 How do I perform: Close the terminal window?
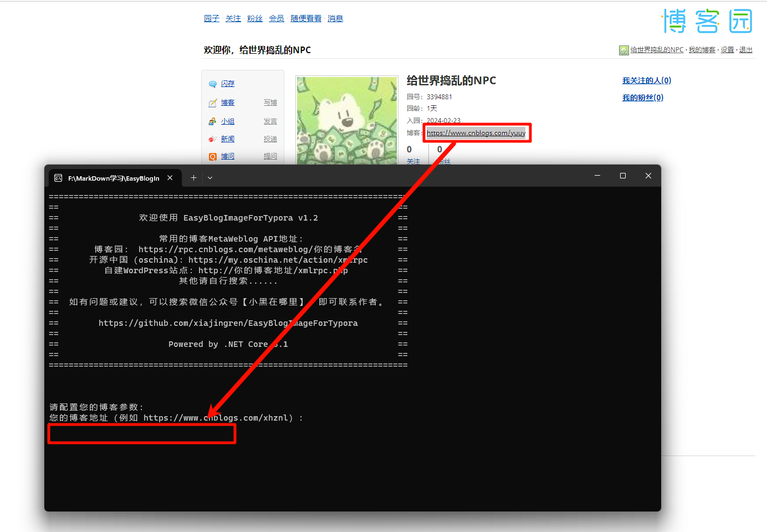(x=648, y=176)
